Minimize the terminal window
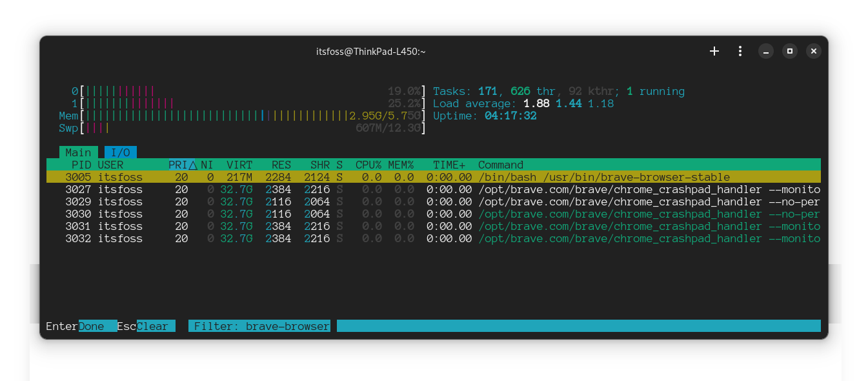Screen dimensions: 868x381 (x=765, y=51)
